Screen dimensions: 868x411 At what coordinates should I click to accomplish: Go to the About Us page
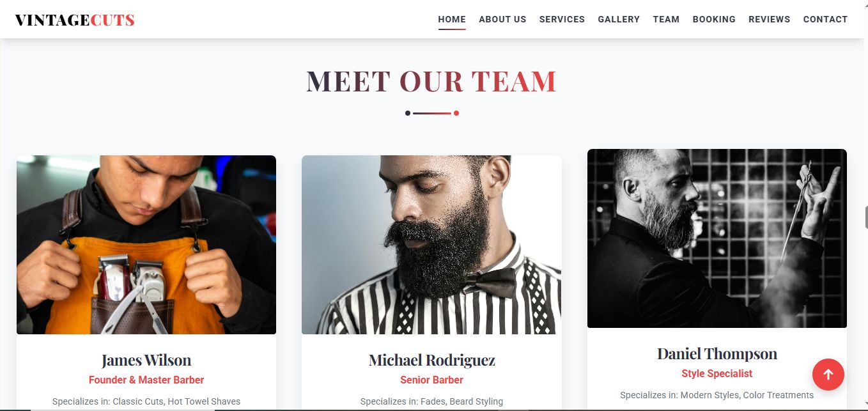coord(502,19)
